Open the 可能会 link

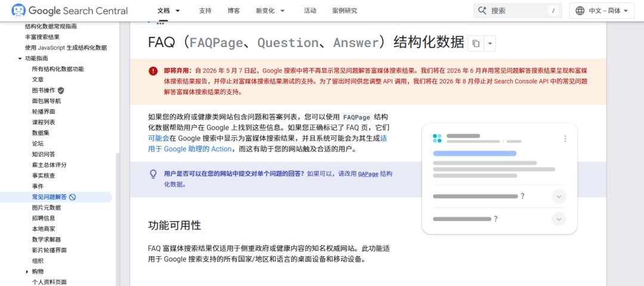(x=159, y=138)
